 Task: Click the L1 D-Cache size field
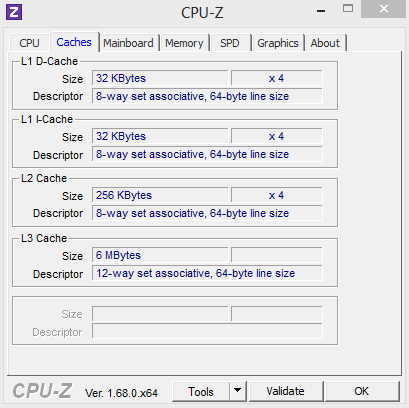pos(160,78)
